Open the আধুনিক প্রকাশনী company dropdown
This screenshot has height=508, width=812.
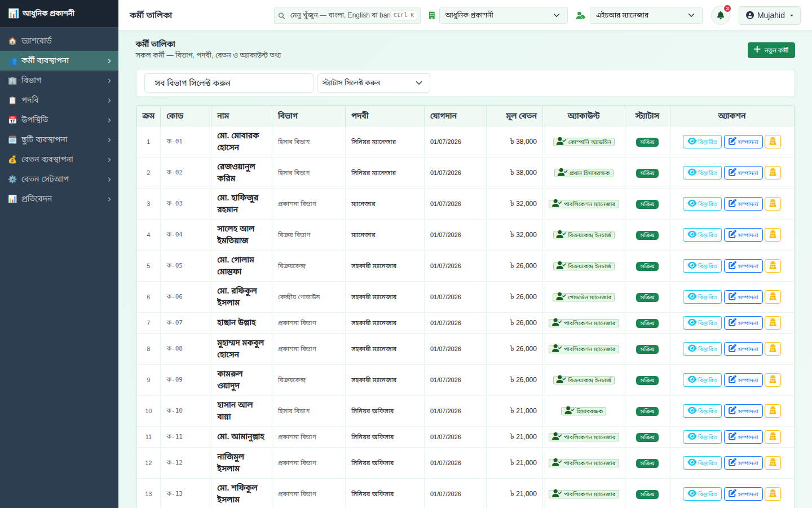pos(503,15)
